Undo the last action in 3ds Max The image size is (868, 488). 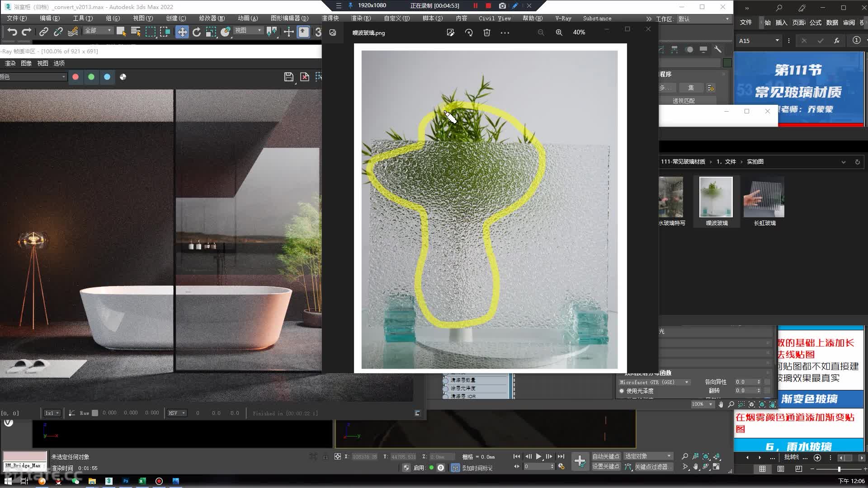tap(12, 32)
